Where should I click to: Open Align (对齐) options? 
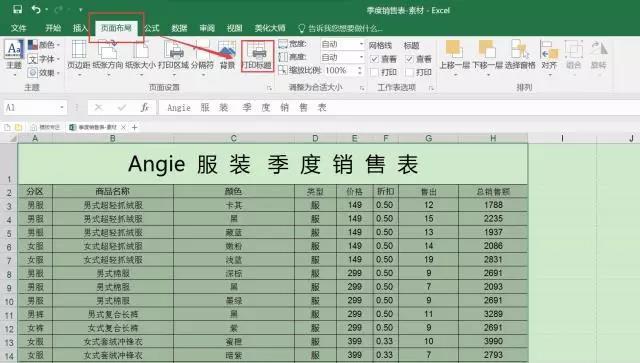[x=549, y=57]
